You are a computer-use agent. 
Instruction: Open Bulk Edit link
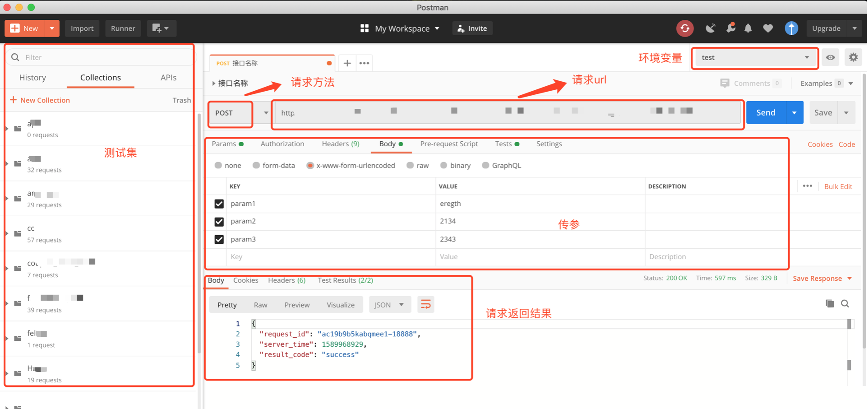[838, 186]
